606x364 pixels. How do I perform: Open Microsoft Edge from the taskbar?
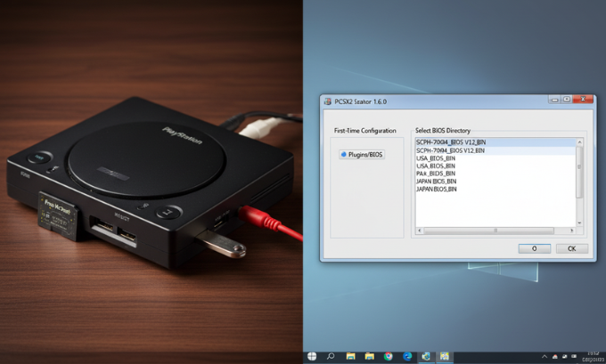coord(407,357)
